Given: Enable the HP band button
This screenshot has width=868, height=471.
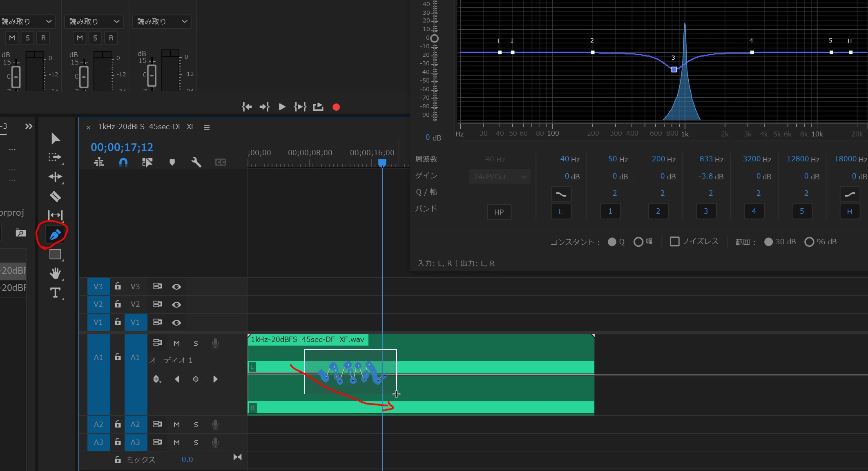Looking at the screenshot, I should pos(499,212).
